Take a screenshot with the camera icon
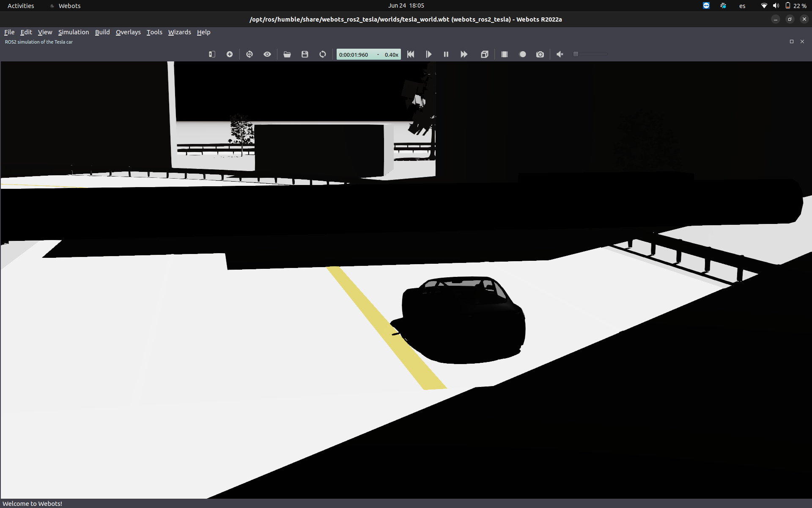 (x=540, y=54)
